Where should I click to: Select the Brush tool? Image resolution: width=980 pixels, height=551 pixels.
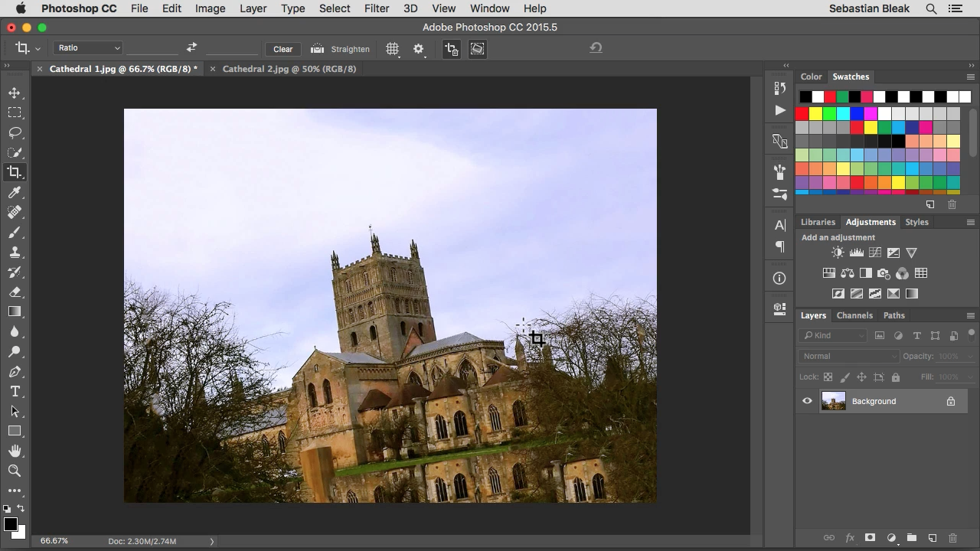15,232
